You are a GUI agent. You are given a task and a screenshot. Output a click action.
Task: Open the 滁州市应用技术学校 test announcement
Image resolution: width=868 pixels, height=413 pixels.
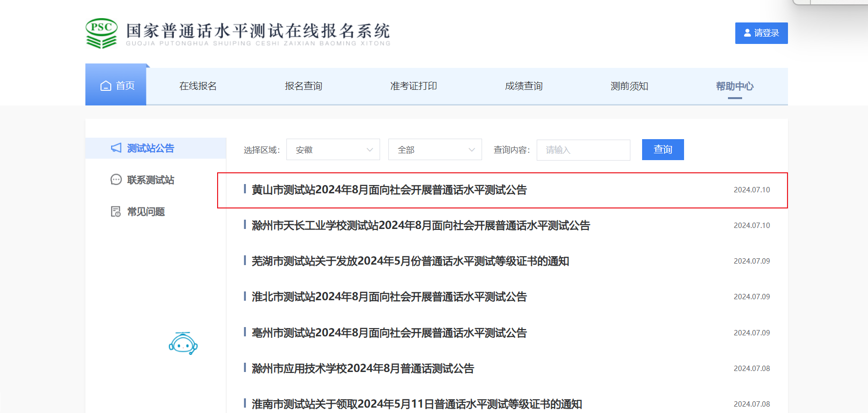[x=363, y=369]
